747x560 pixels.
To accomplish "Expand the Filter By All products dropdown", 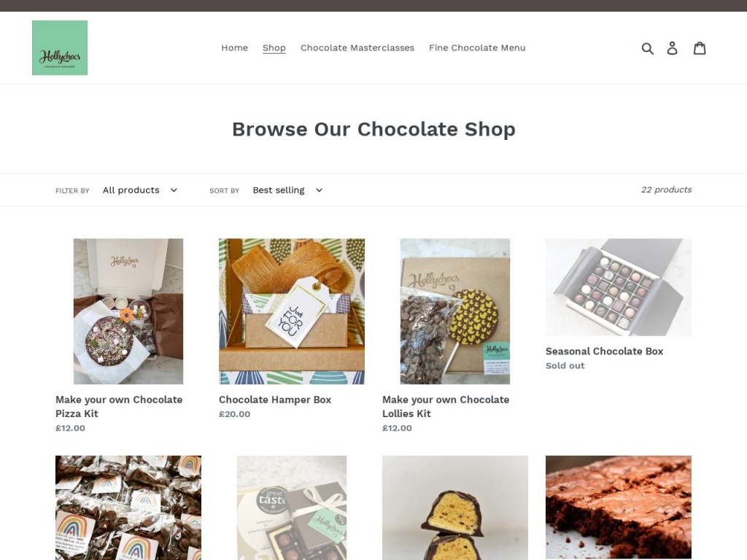I will [x=139, y=190].
